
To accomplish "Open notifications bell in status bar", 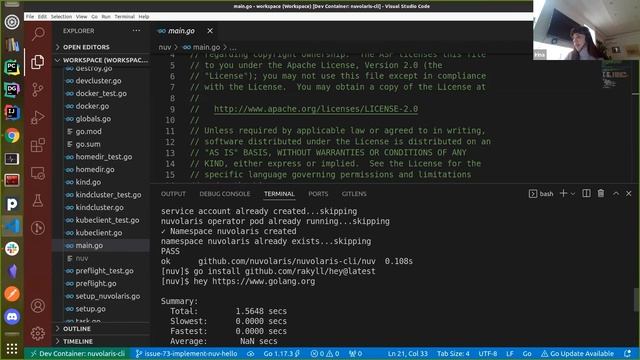I will click(628, 353).
